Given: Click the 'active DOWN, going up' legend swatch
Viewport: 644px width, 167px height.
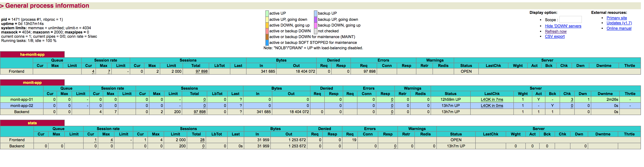Looking at the screenshot, I should pos(267,25).
